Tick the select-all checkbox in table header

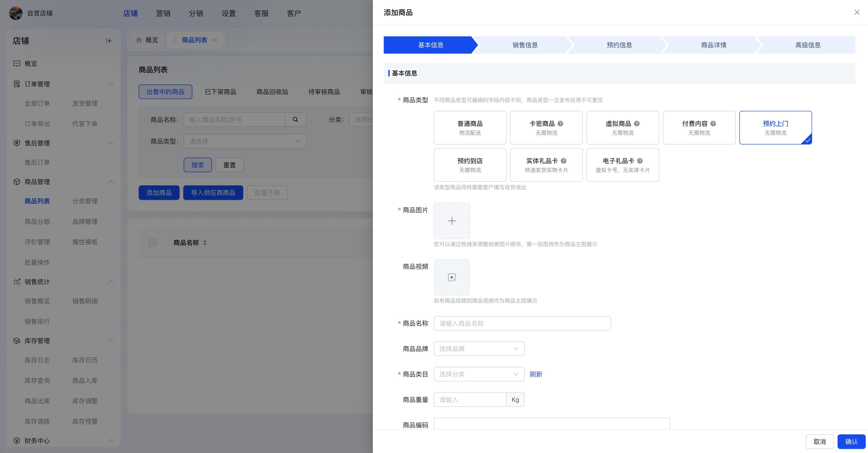(x=153, y=242)
